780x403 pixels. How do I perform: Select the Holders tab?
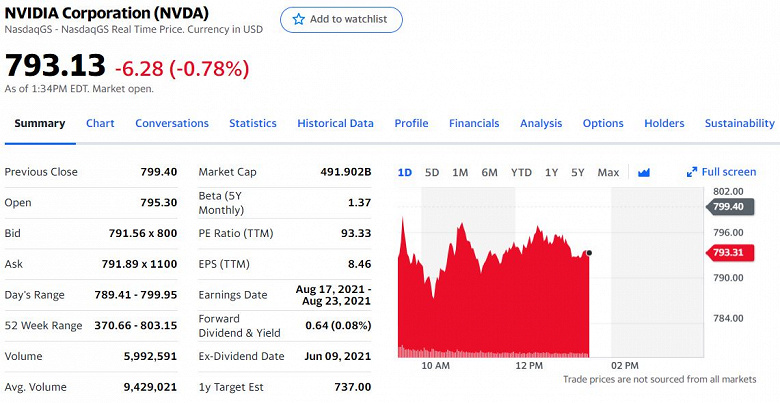664,123
